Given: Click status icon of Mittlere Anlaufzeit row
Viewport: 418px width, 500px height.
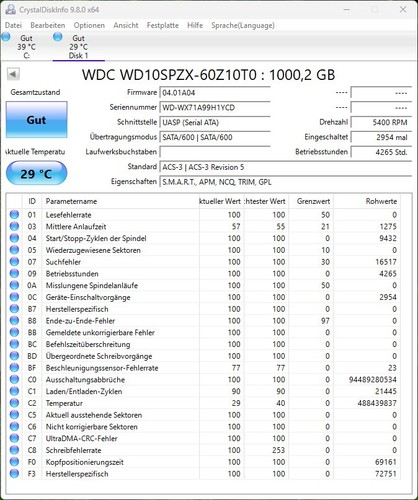Looking at the screenshot, I should [14, 226].
